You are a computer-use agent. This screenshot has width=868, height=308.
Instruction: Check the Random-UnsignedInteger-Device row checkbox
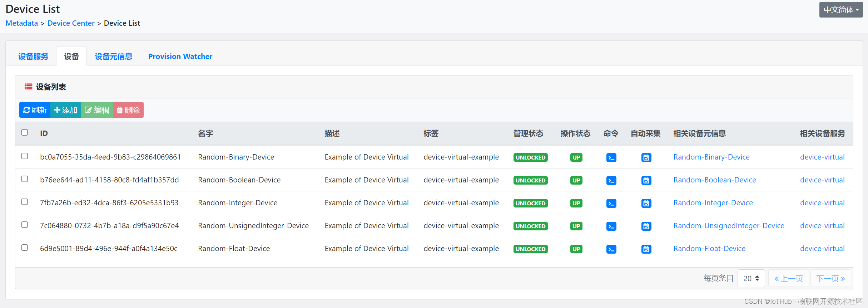25,225
